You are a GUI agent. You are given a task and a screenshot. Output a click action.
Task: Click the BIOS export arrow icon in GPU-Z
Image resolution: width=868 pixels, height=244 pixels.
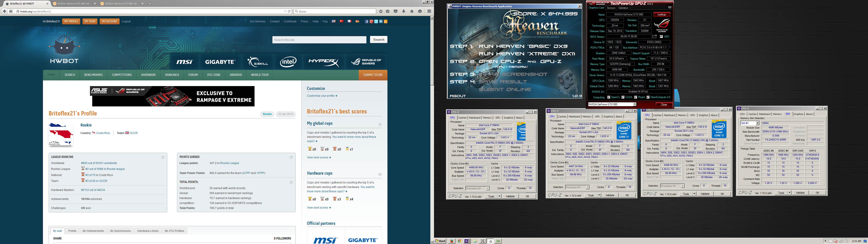click(655, 36)
